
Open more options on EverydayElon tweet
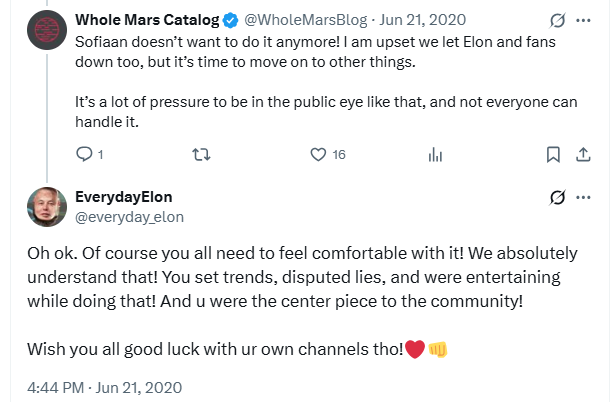coord(583,198)
